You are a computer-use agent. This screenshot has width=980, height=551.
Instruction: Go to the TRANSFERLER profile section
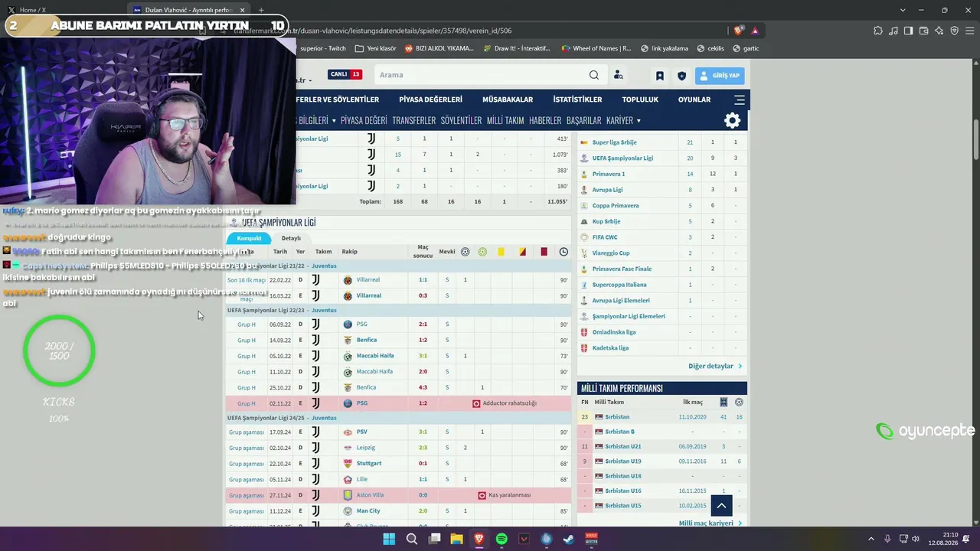pos(413,120)
